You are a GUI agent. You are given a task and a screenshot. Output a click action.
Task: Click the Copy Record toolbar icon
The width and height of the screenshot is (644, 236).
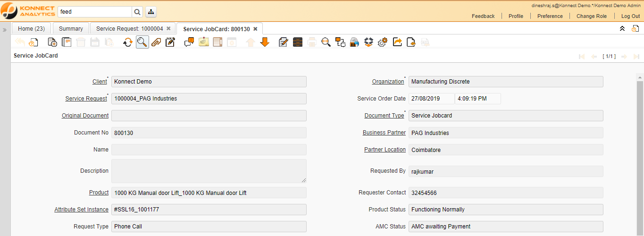(67, 42)
